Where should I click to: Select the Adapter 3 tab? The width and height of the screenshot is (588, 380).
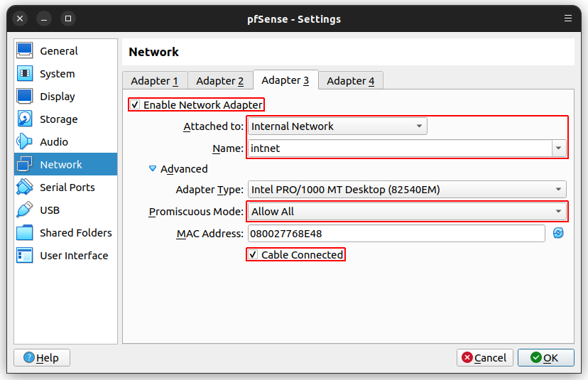tap(285, 80)
